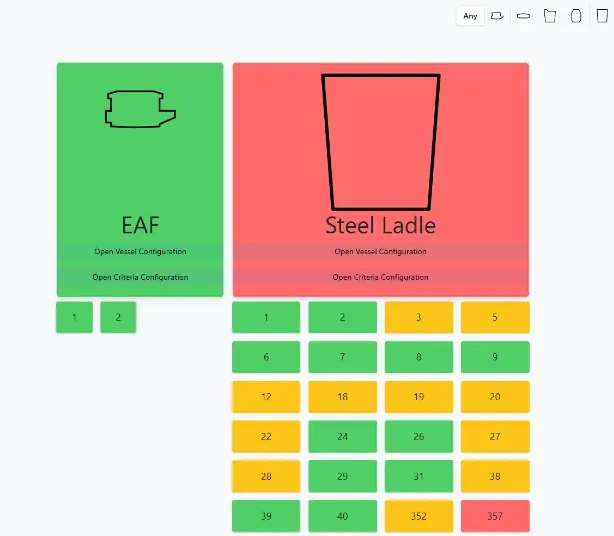The width and height of the screenshot is (614, 536).
Task: Open Vessel Configuration for Steel Ladle
Action: [x=380, y=252]
